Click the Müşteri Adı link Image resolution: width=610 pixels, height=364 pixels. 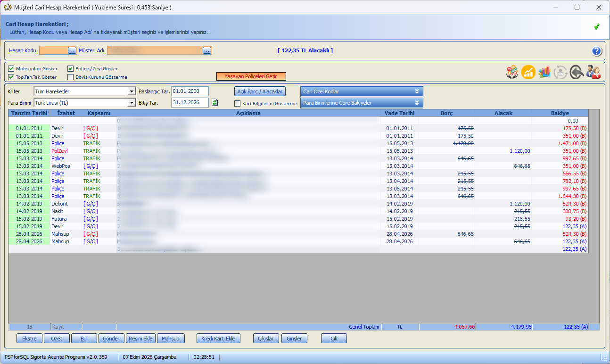pos(91,50)
